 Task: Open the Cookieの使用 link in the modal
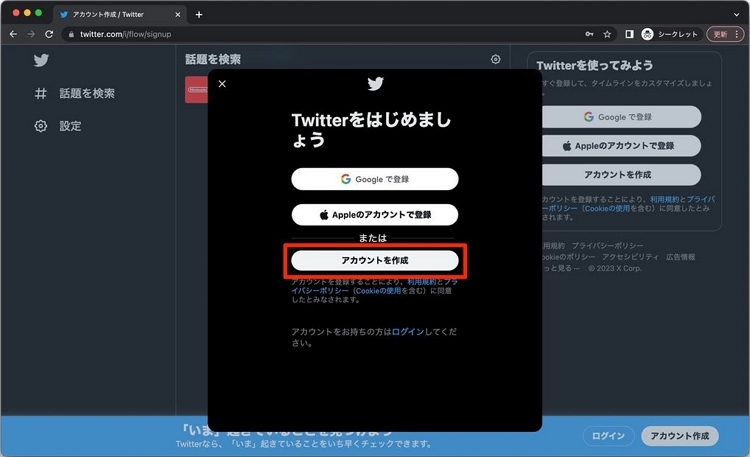point(379,290)
